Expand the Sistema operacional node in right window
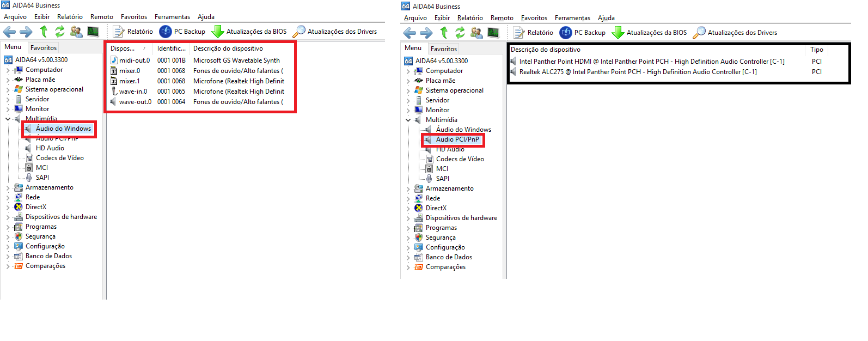Image resolution: width=868 pixels, height=341 pixels. [x=408, y=90]
